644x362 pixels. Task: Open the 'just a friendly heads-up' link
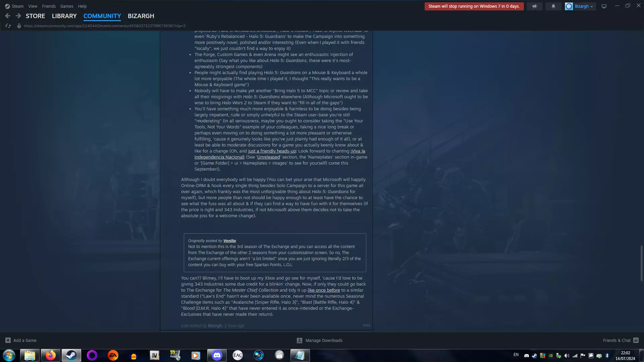272,151
